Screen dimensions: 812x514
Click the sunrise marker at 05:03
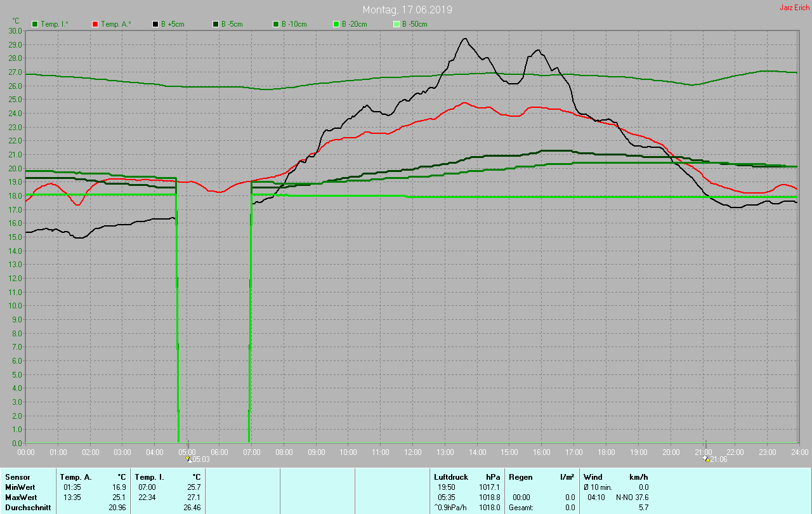click(x=188, y=458)
